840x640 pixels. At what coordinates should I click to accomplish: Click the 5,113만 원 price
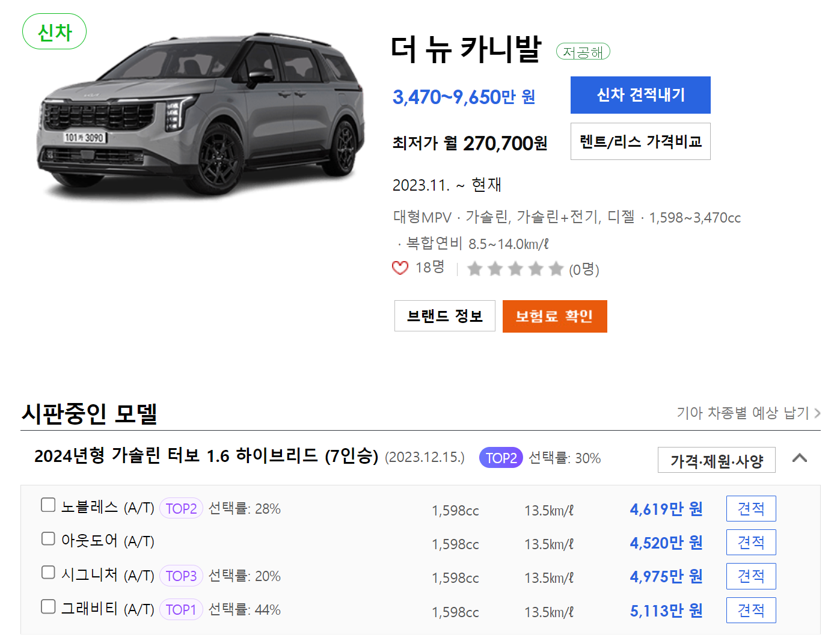tap(666, 611)
